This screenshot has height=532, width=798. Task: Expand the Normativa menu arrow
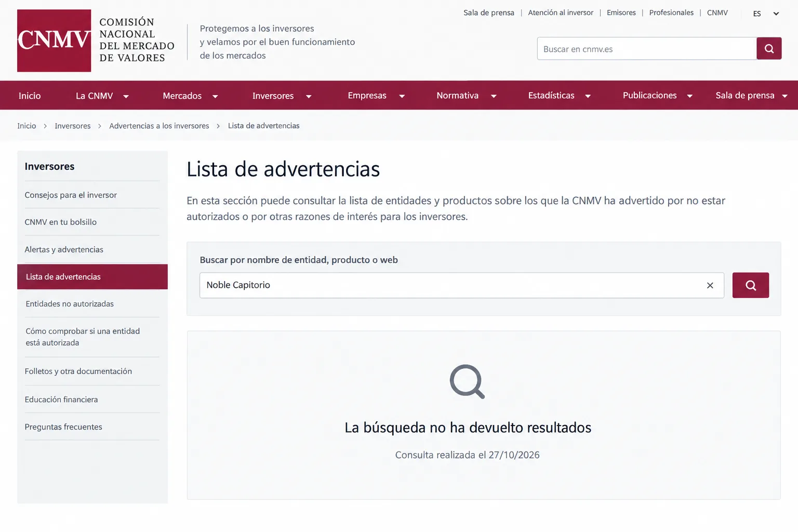point(494,96)
